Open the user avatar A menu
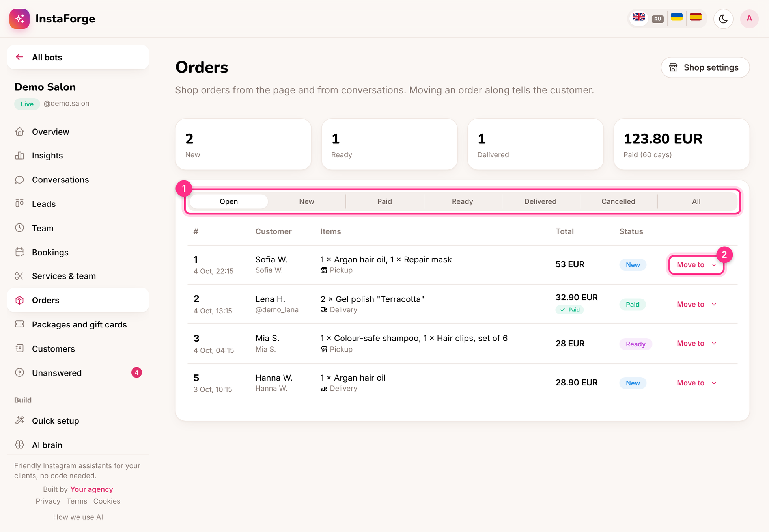Screen dimensions: 769x532 click(x=749, y=19)
